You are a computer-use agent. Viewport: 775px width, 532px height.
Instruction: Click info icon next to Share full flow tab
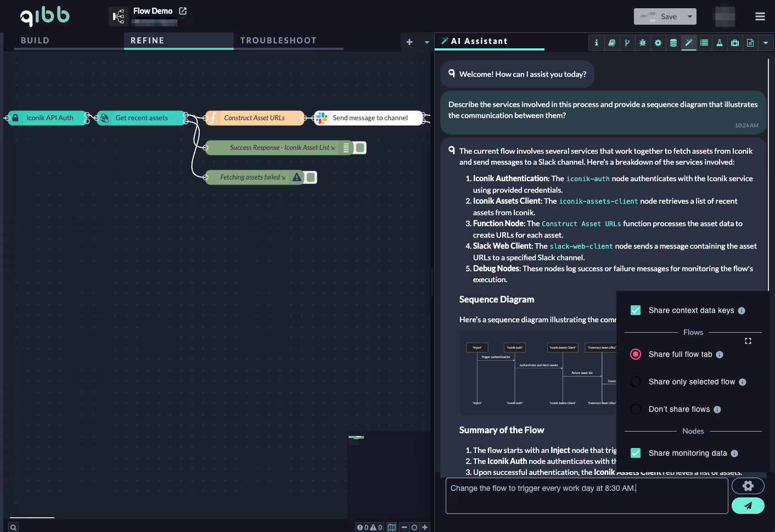click(720, 355)
